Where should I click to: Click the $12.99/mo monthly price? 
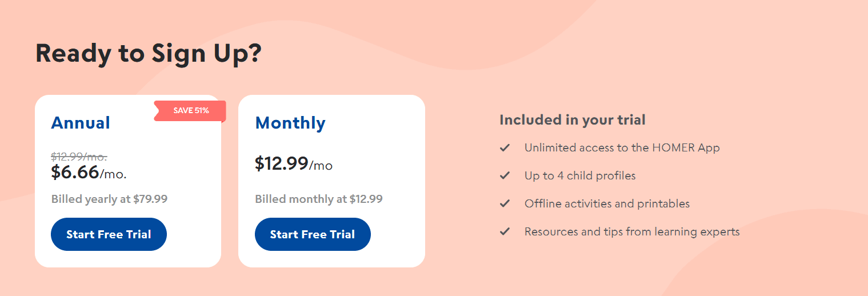tap(293, 164)
